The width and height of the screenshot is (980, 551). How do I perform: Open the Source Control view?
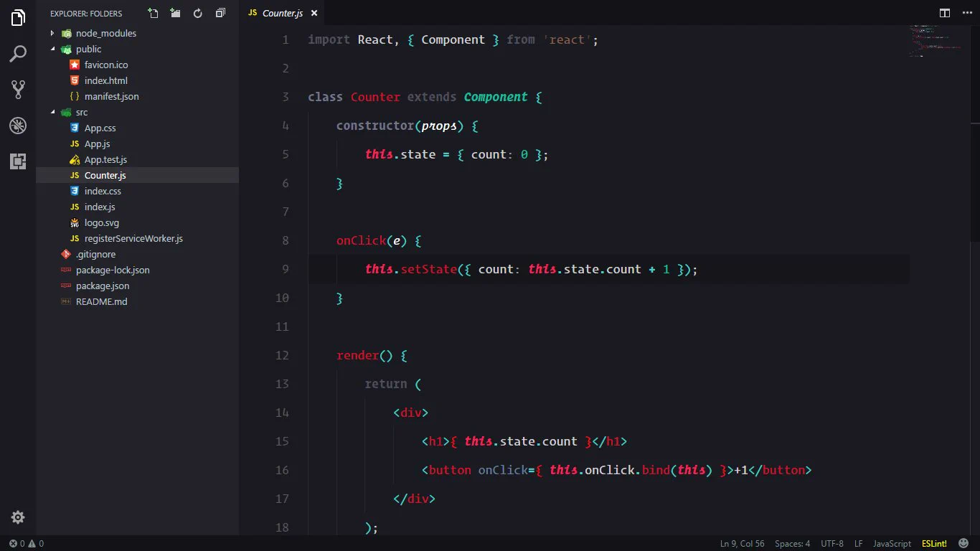click(18, 90)
